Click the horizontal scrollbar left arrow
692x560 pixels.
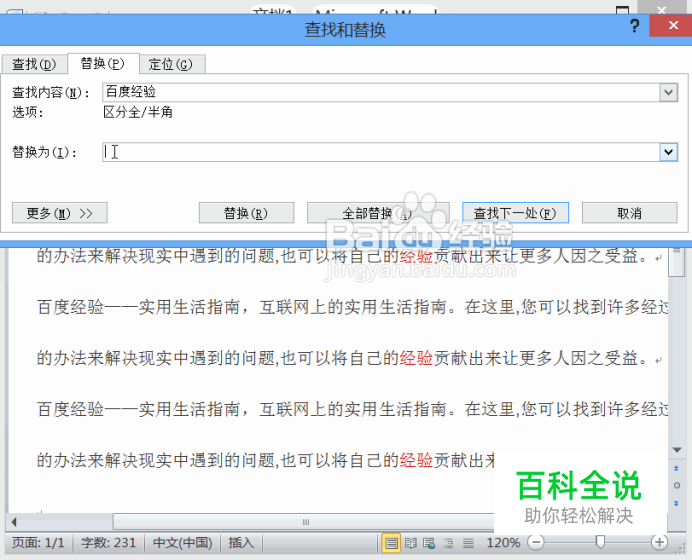coord(14,522)
